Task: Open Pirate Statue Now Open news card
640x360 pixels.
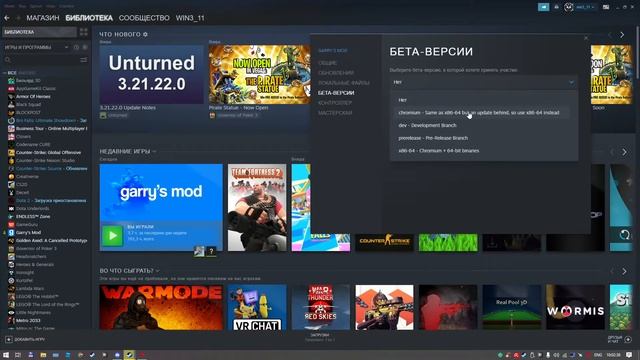Action: click(260, 74)
